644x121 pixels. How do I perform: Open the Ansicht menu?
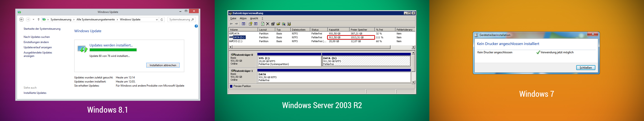click(x=254, y=18)
